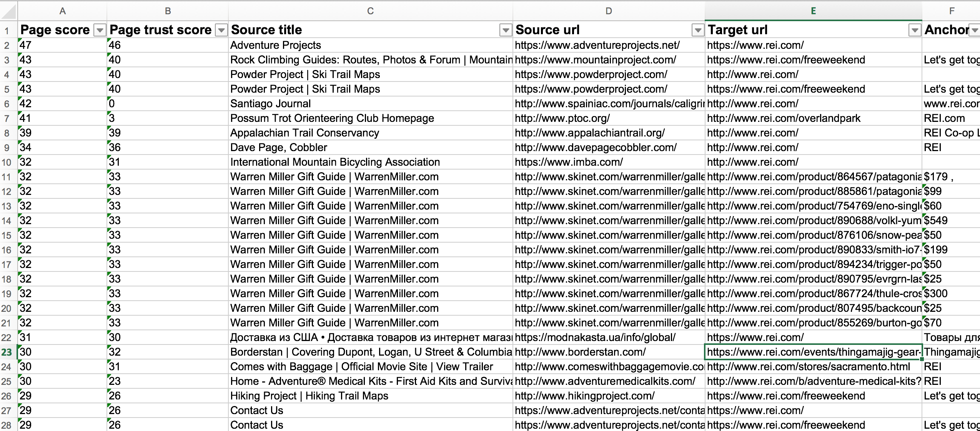The height and width of the screenshot is (431, 980).
Task: Click the http://www.hikingproject.com/ cell
Action: (609, 396)
